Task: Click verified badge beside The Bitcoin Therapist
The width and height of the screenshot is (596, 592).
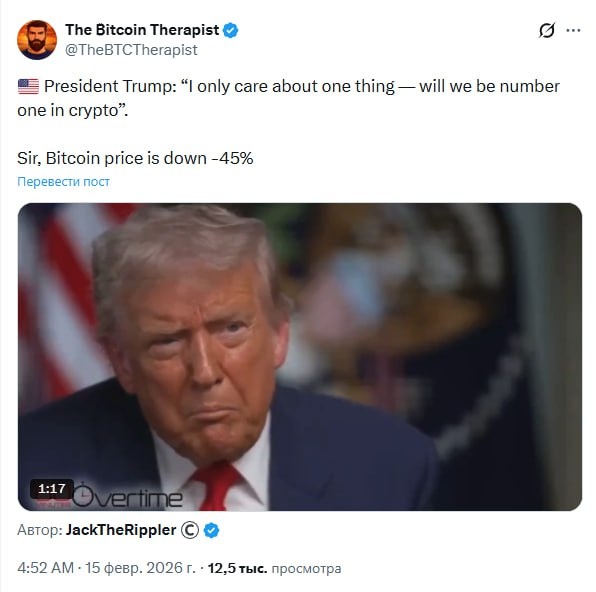Action: click(230, 30)
